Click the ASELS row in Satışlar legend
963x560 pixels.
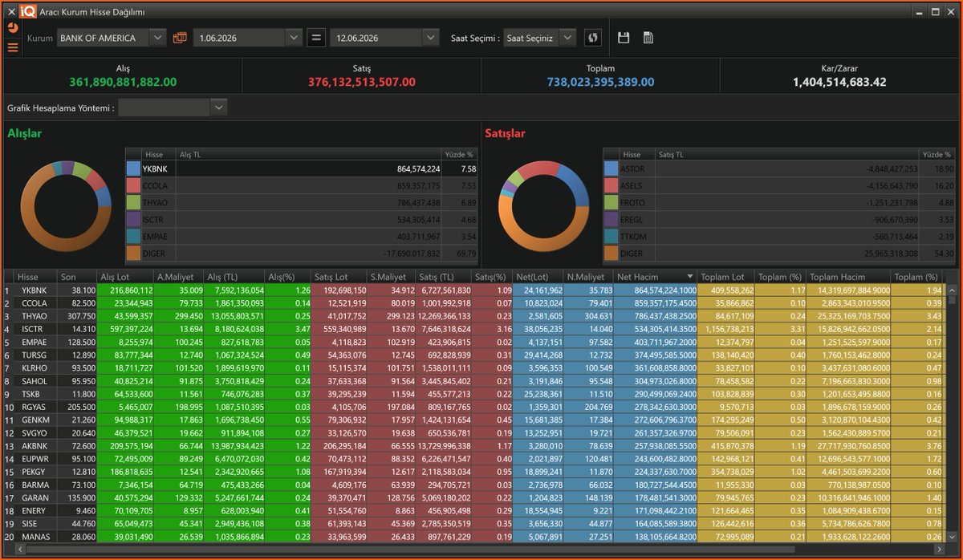(778, 186)
